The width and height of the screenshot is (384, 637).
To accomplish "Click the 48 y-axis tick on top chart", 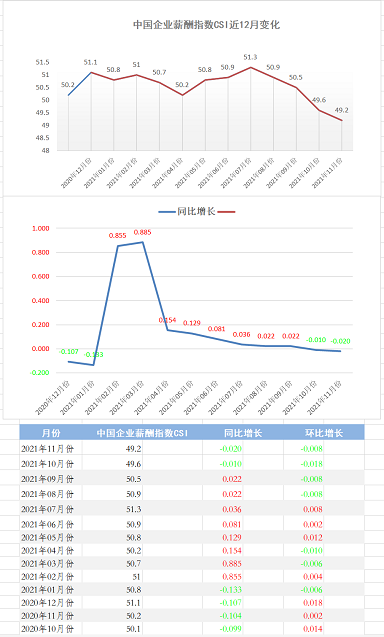I will coord(45,150).
